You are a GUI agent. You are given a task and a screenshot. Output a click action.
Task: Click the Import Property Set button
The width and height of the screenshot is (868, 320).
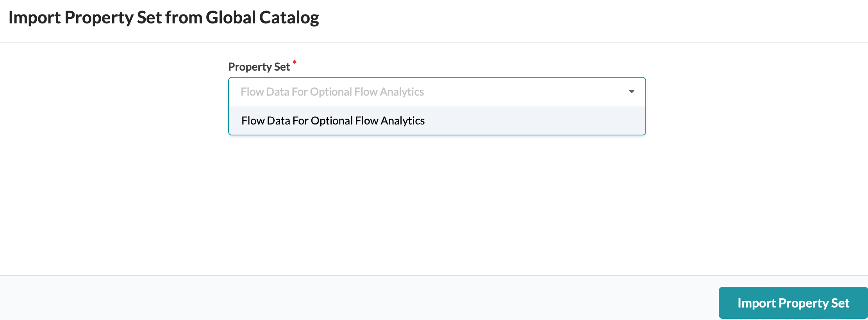[793, 303]
